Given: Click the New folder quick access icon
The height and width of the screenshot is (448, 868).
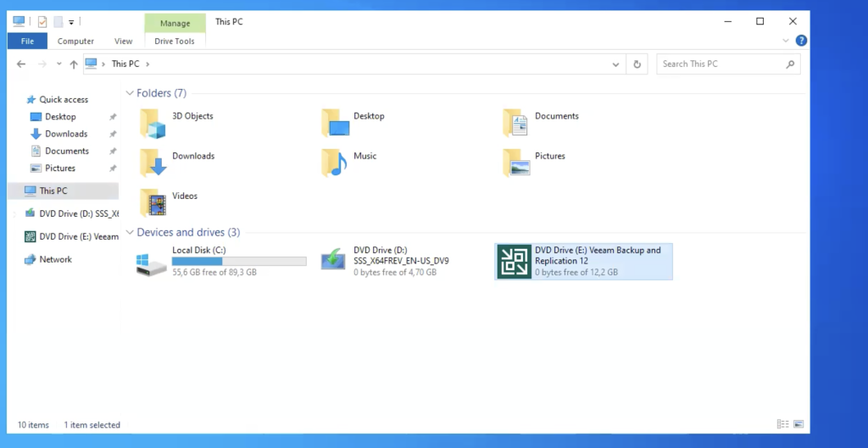Looking at the screenshot, I should point(58,21).
